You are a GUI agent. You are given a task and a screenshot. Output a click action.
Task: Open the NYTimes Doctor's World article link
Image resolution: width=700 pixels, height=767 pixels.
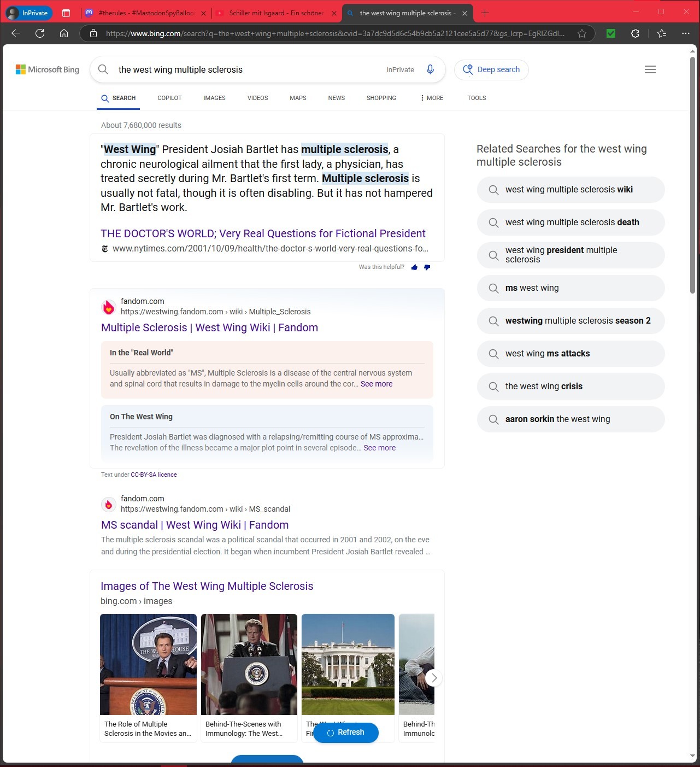click(263, 233)
